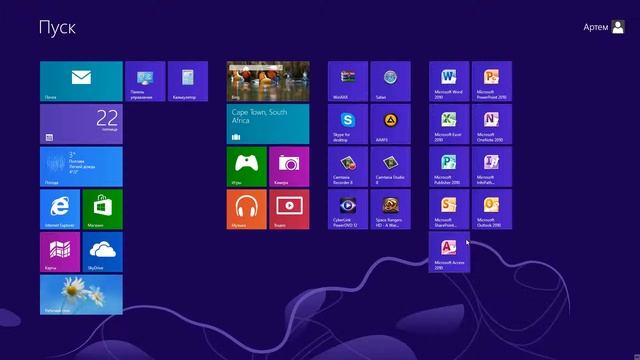The image size is (640, 360).
Task: Click the user account avatar picture
Action: coord(618,27)
